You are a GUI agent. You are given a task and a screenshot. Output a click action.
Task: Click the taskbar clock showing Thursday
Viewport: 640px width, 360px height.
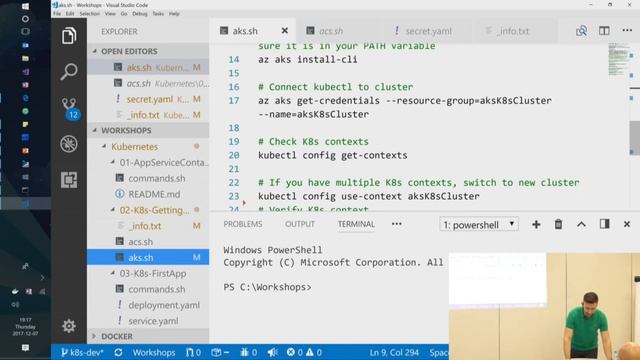pos(24,327)
